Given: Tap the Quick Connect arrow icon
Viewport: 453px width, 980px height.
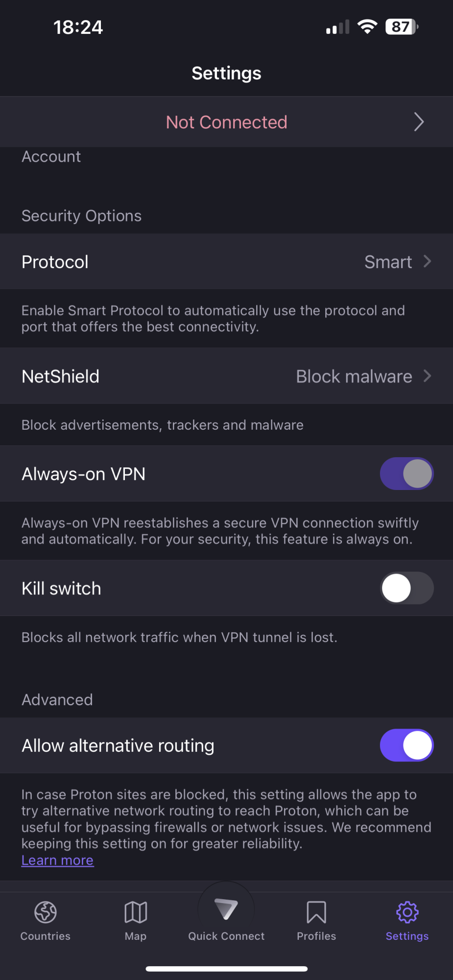Looking at the screenshot, I should [x=226, y=909].
